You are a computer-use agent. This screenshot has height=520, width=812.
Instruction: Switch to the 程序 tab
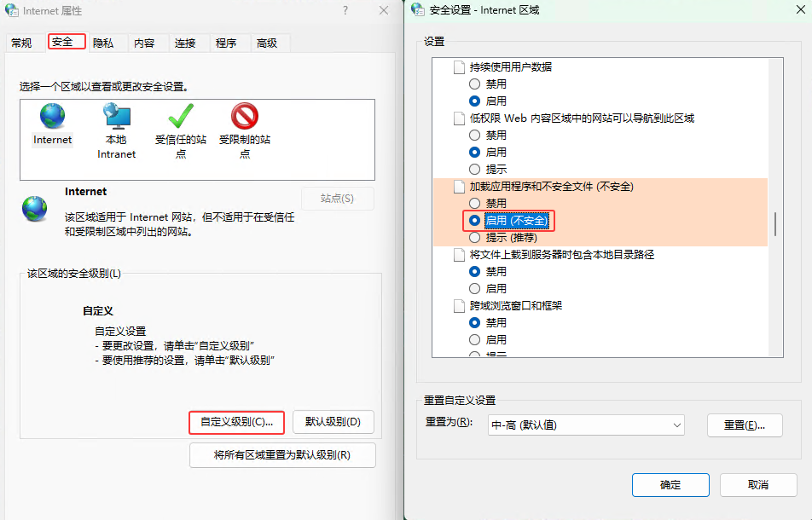click(226, 43)
